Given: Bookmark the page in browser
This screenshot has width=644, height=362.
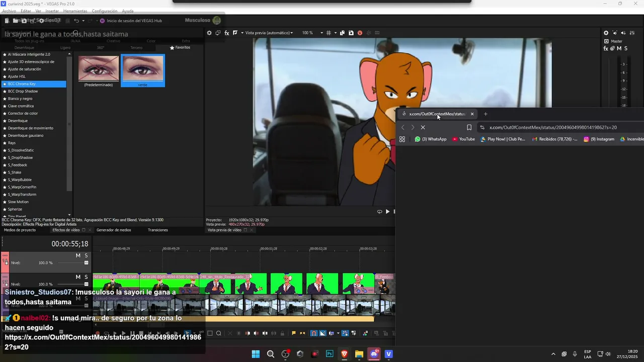Looking at the screenshot, I should pyautogui.click(x=469, y=127).
